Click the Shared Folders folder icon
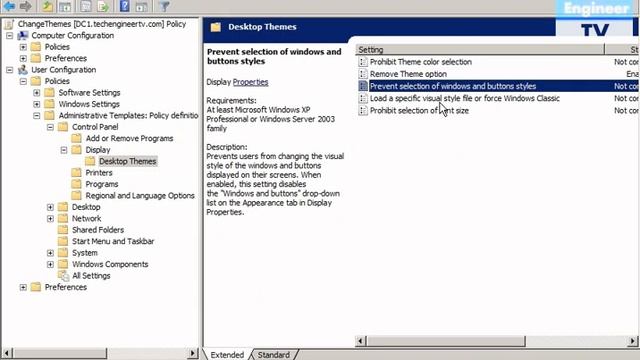 pos(63,230)
